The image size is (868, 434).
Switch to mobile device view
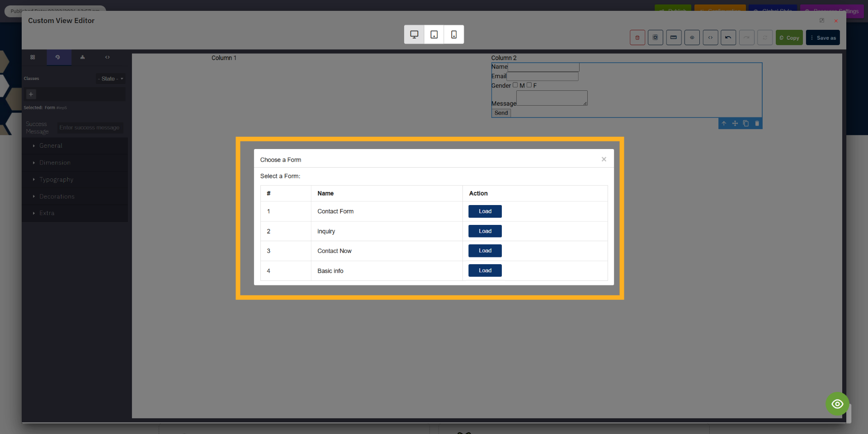(x=453, y=34)
